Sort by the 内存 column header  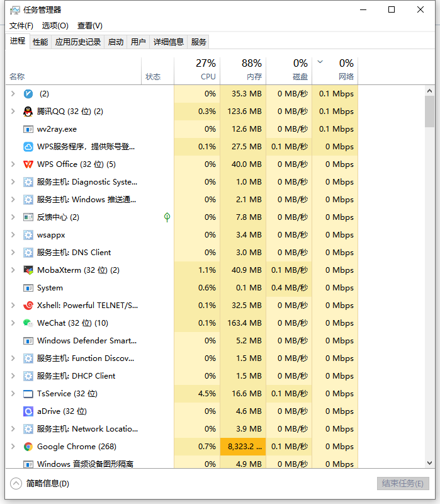[243, 71]
